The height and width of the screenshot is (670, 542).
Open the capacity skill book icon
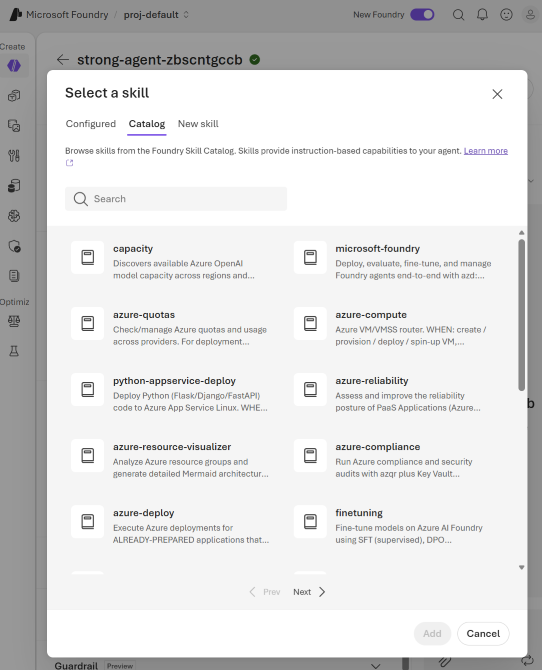click(x=88, y=257)
